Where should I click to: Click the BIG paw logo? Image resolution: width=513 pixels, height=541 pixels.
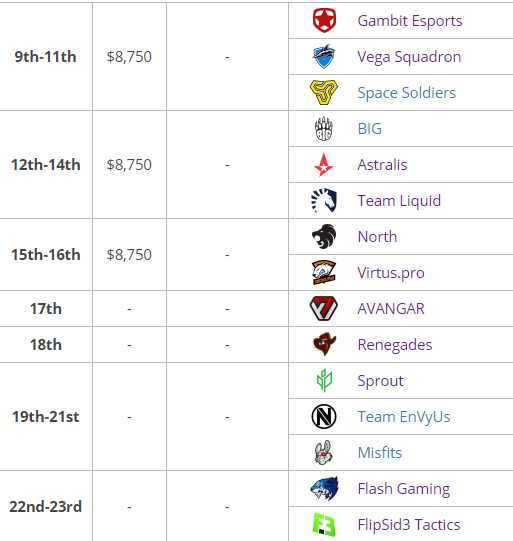(324, 129)
